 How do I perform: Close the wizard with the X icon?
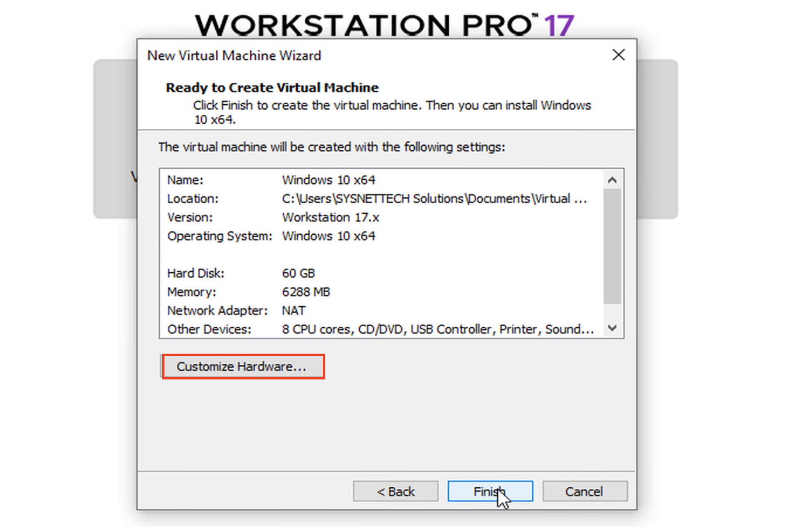618,55
